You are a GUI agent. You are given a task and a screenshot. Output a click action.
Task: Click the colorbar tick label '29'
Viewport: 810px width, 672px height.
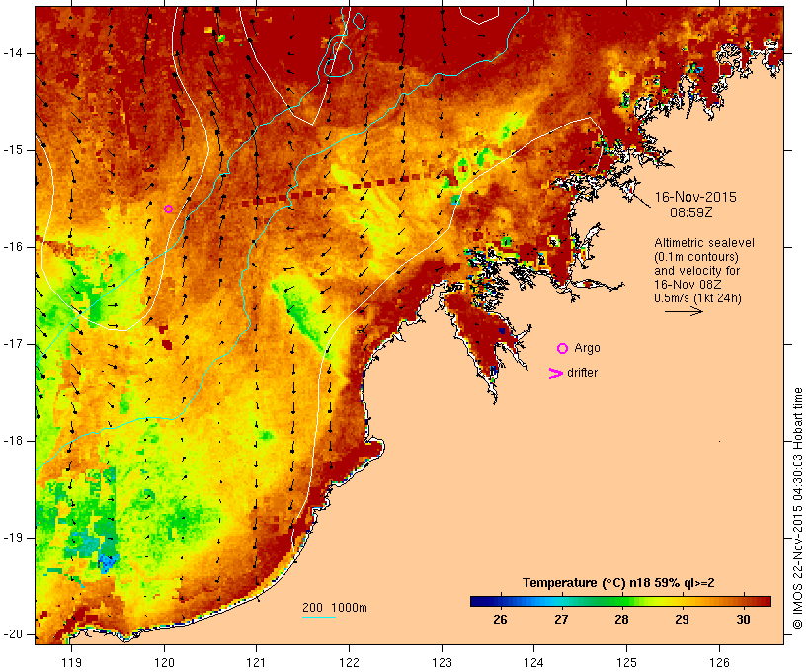(x=682, y=620)
